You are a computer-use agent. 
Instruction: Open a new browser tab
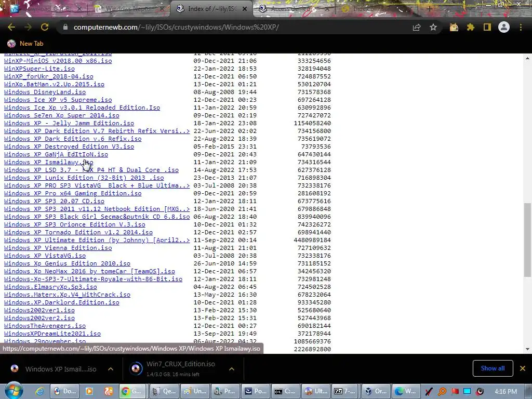[x=429, y=9]
